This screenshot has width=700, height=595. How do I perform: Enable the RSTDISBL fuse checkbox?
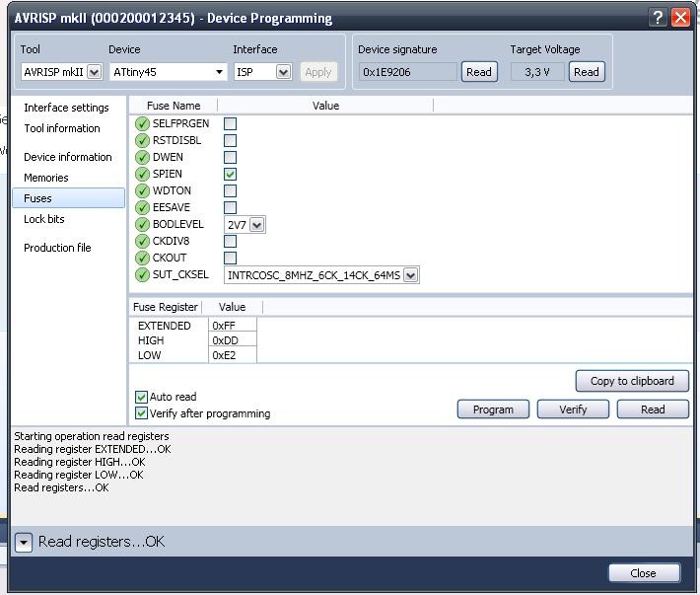(230, 141)
